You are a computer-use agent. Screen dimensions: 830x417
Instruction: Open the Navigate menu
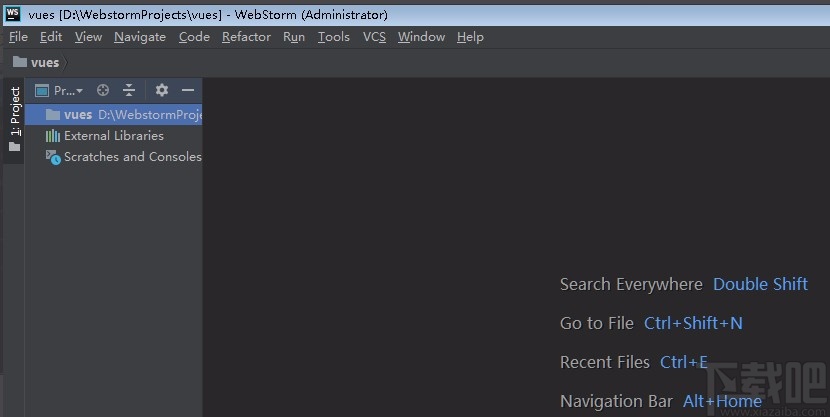pos(140,37)
